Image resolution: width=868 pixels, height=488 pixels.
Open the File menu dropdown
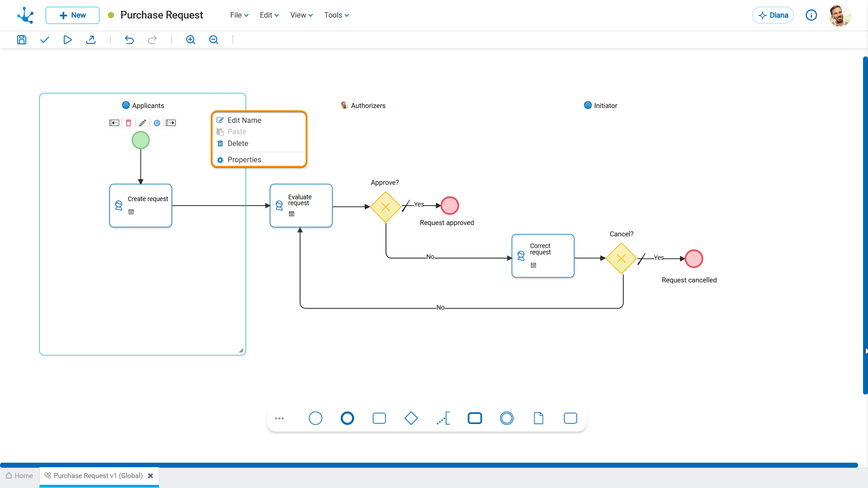point(239,15)
